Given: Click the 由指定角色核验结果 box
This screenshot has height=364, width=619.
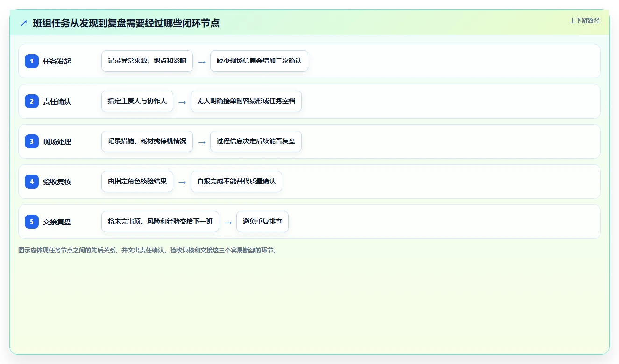Looking at the screenshot, I should tap(137, 182).
